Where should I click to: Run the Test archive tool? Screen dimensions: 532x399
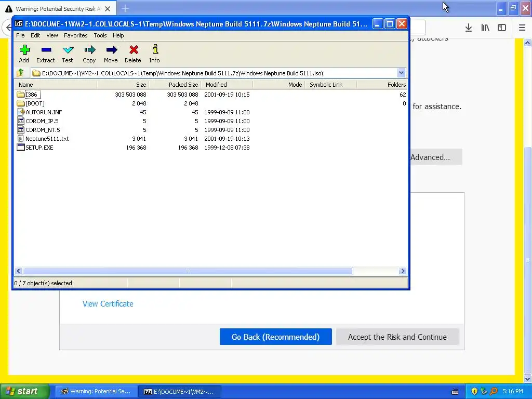click(x=68, y=50)
